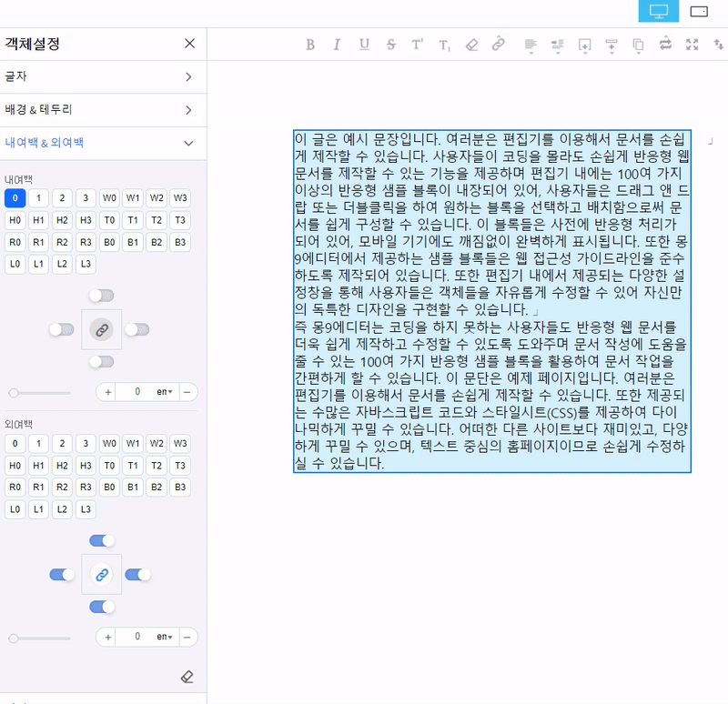Switch to desktop preview mode
This screenshot has height=704, width=728.
[658, 11]
